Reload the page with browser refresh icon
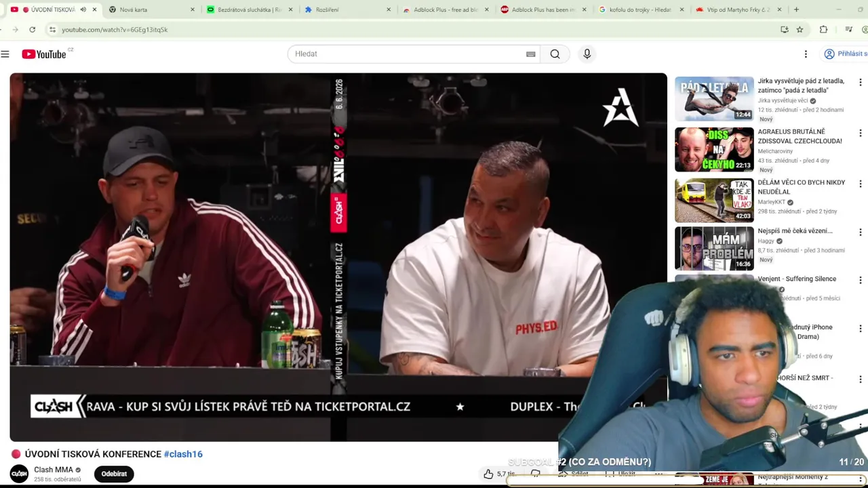Screen dimensions: 868x488 32,30
